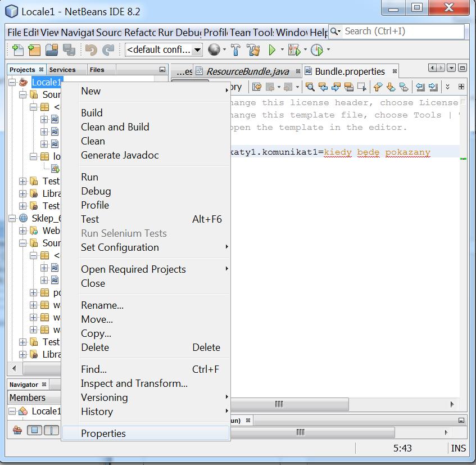Click the browser globe icon in the toolbar
476x465 pixels.
pos(214,49)
